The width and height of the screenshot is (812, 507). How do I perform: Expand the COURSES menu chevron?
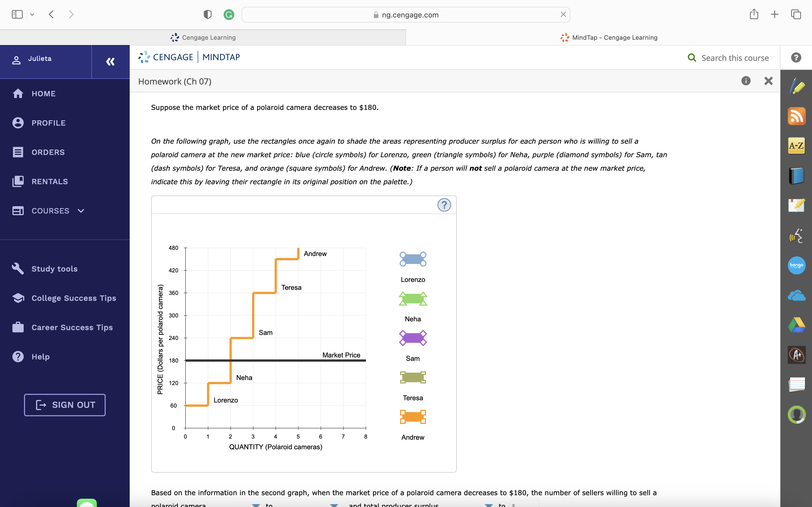[81, 211]
